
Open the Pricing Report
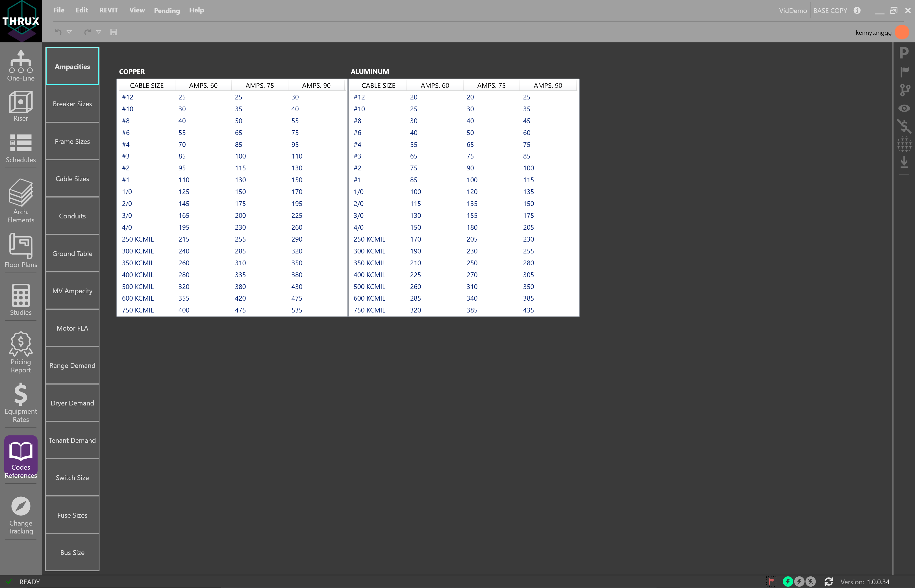tap(21, 352)
